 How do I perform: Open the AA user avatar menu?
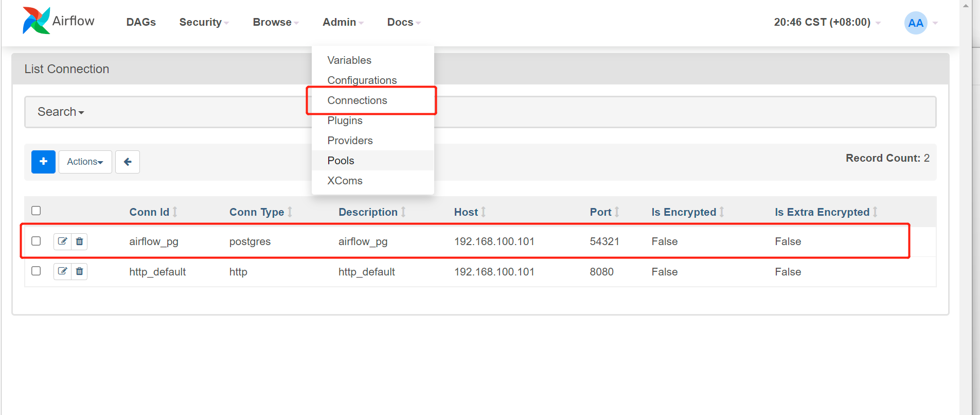point(916,23)
